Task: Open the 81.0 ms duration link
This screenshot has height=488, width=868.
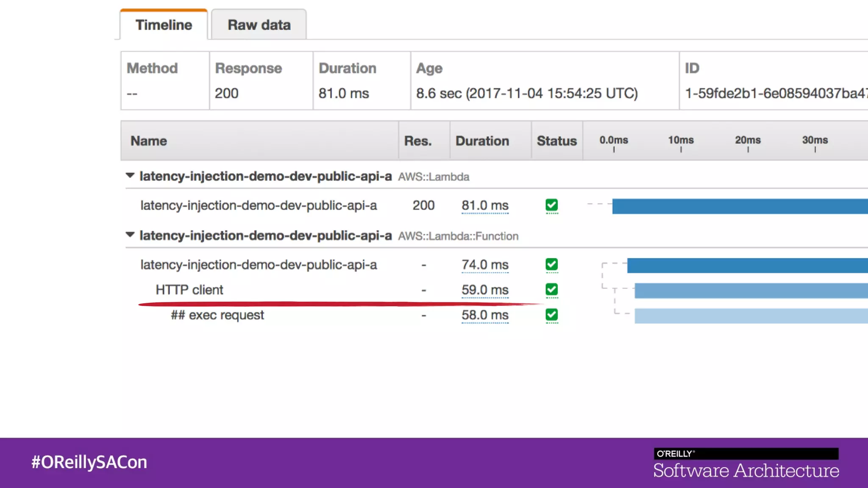Action: coord(485,205)
